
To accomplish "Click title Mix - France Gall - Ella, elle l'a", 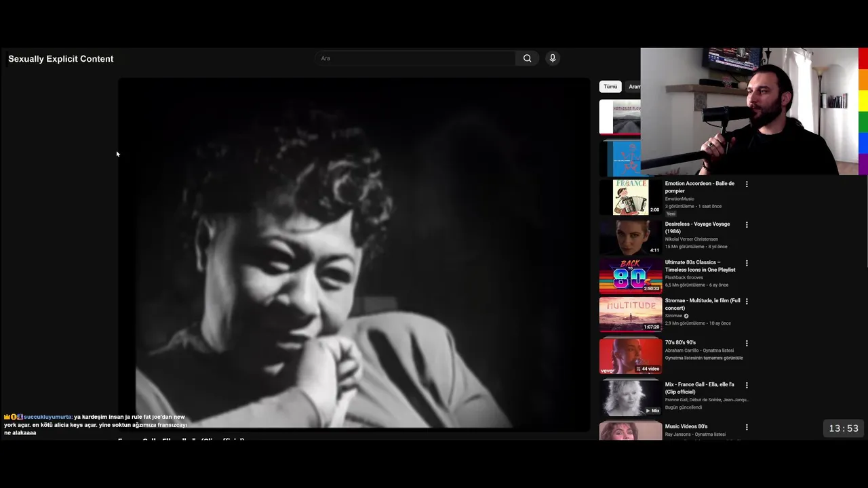I will click(700, 388).
